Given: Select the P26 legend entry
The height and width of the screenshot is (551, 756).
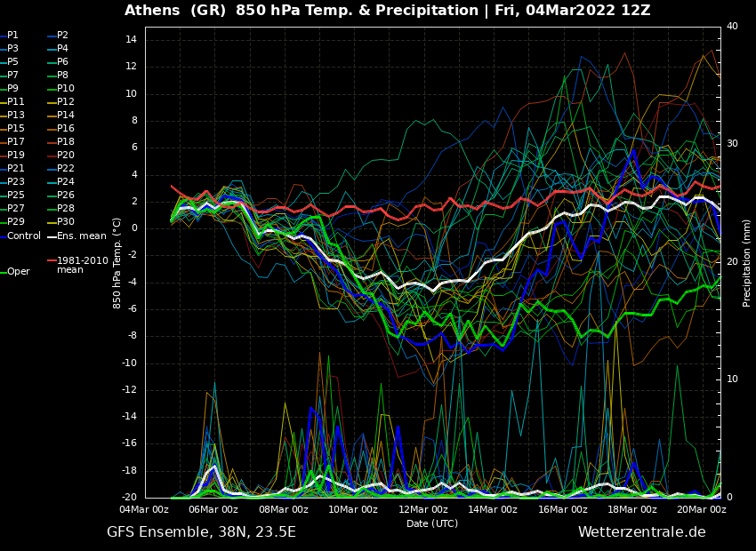Looking at the screenshot, I should click(66, 195).
